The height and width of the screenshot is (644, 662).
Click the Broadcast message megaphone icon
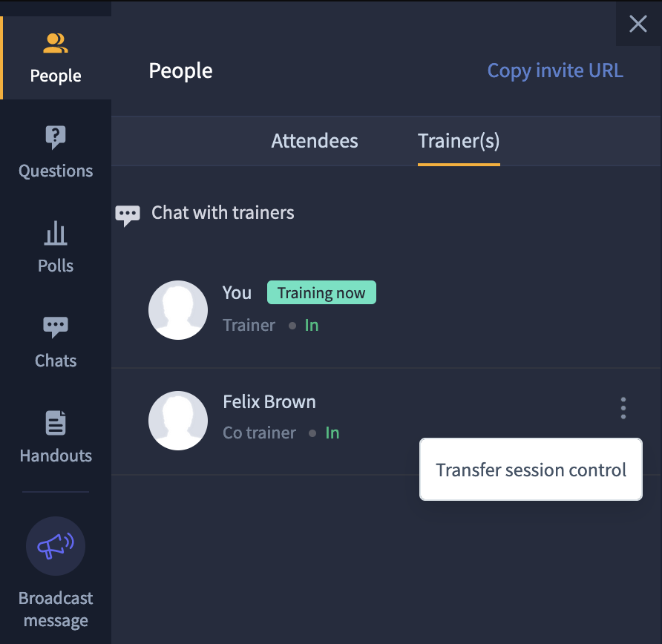tap(56, 545)
